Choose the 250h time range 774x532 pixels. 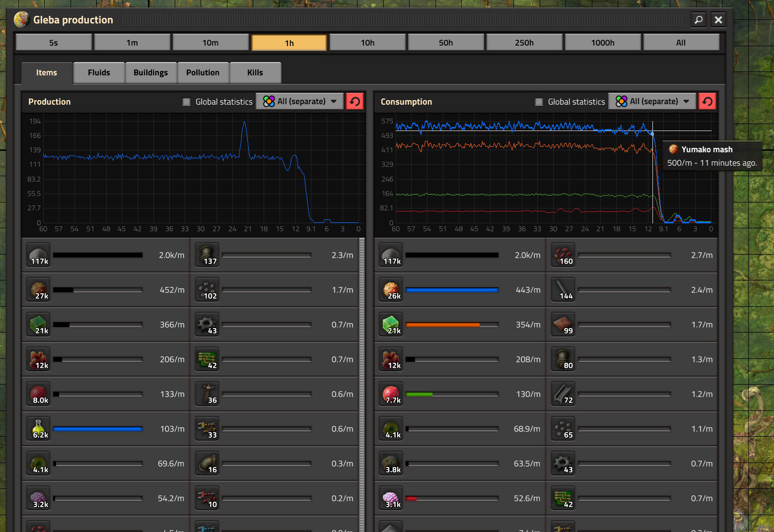click(x=524, y=43)
